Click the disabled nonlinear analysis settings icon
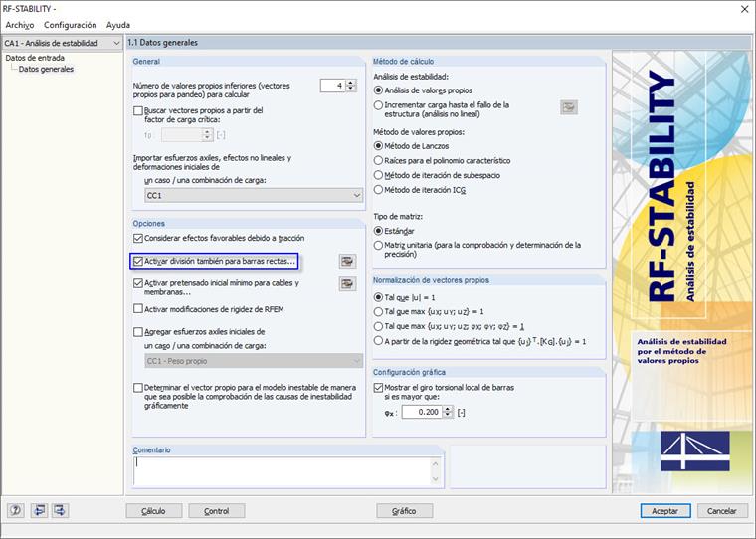 pyautogui.click(x=569, y=107)
